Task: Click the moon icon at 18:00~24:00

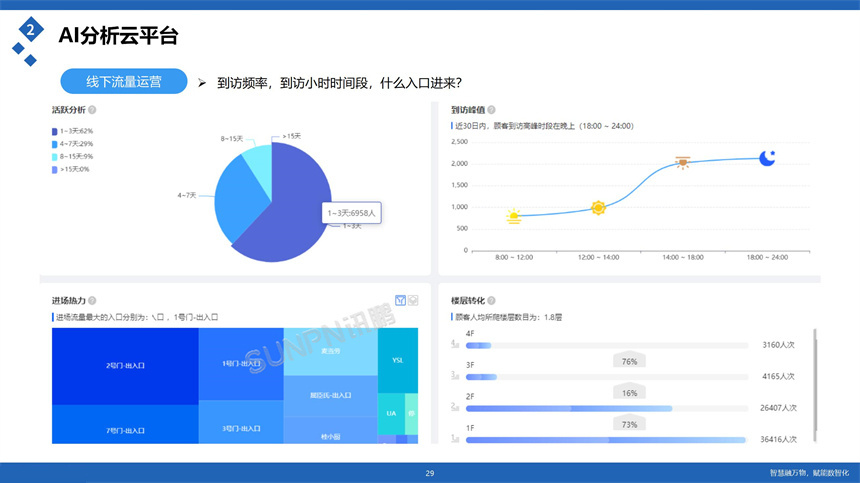Action: (767, 158)
